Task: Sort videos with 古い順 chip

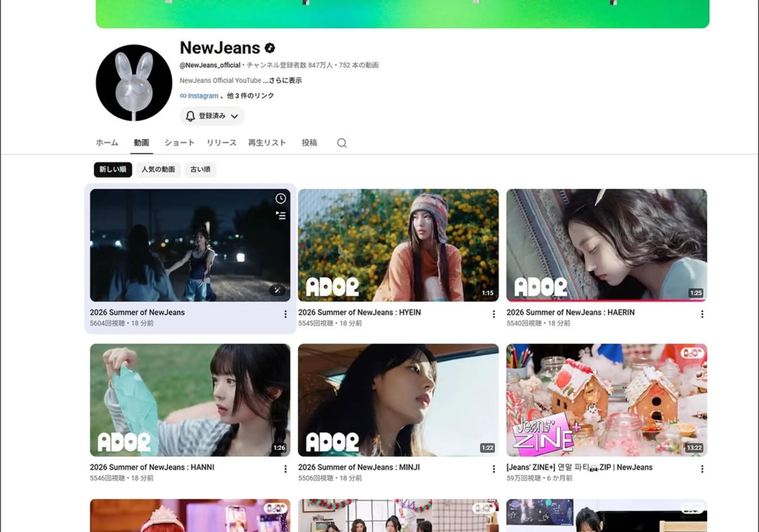Action: coord(200,169)
